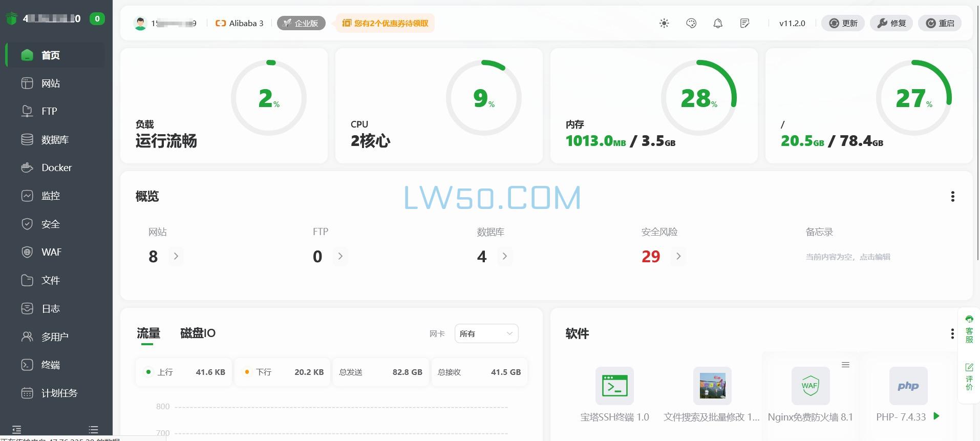Switch to the 磁盘IO tab

198,333
